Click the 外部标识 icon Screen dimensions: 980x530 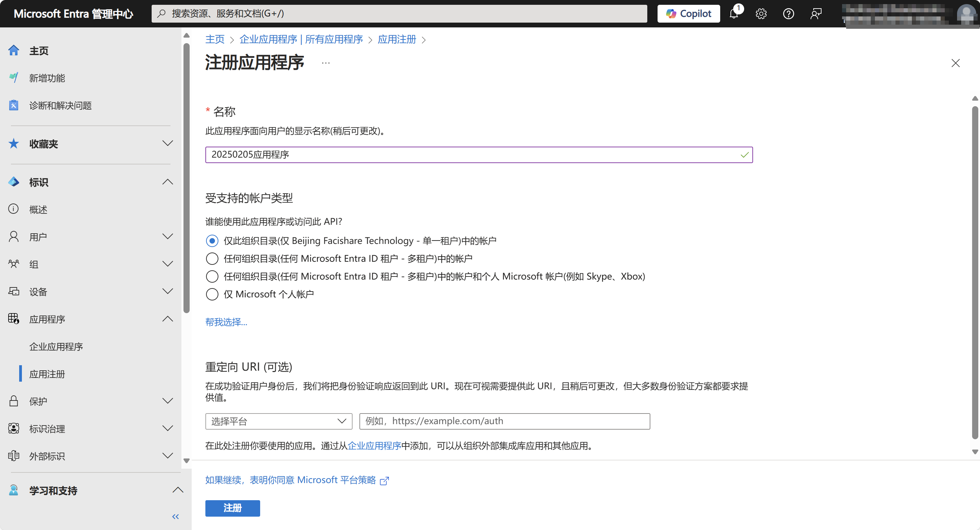(x=14, y=456)
